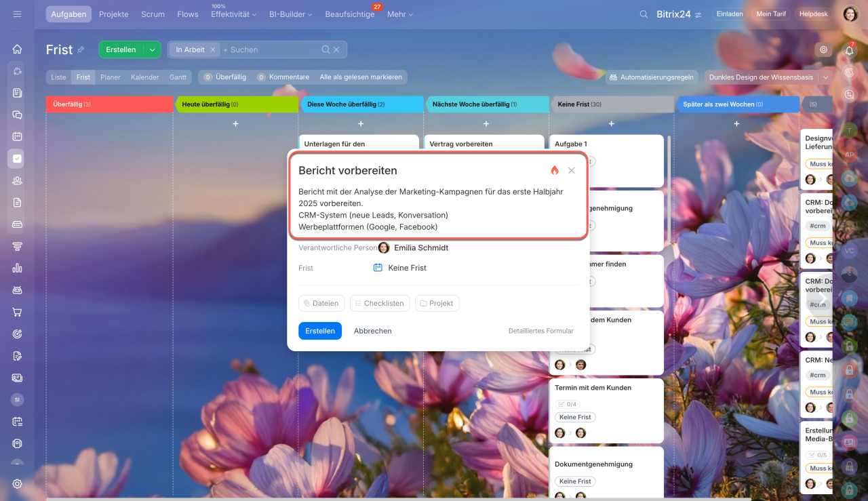Select the tasks checkmark icon in sidebar
This screenshot has height=501, width=868.
(x=17, y=159)
